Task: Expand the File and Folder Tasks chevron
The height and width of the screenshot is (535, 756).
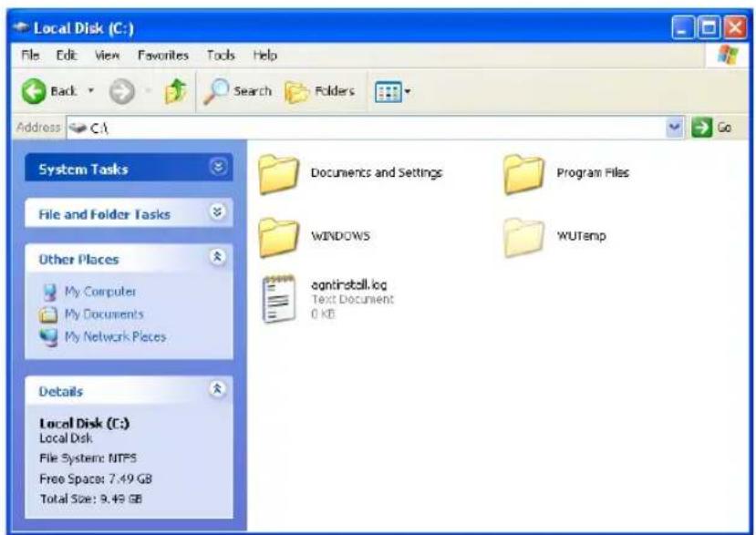Action: [x=217, y=211]
